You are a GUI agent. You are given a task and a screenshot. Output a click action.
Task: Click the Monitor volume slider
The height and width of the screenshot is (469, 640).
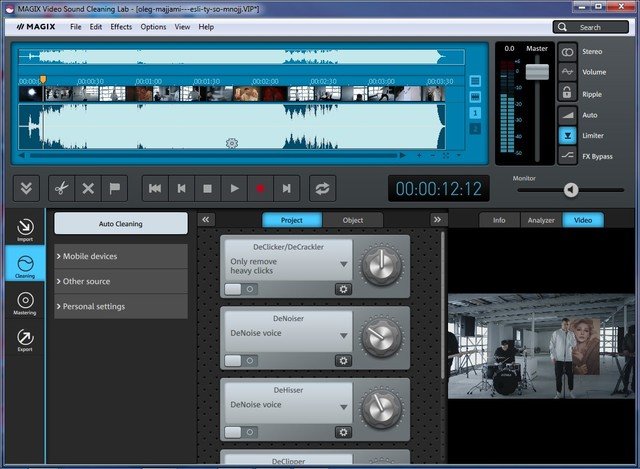pyautogui.click(x=570, y=190)
